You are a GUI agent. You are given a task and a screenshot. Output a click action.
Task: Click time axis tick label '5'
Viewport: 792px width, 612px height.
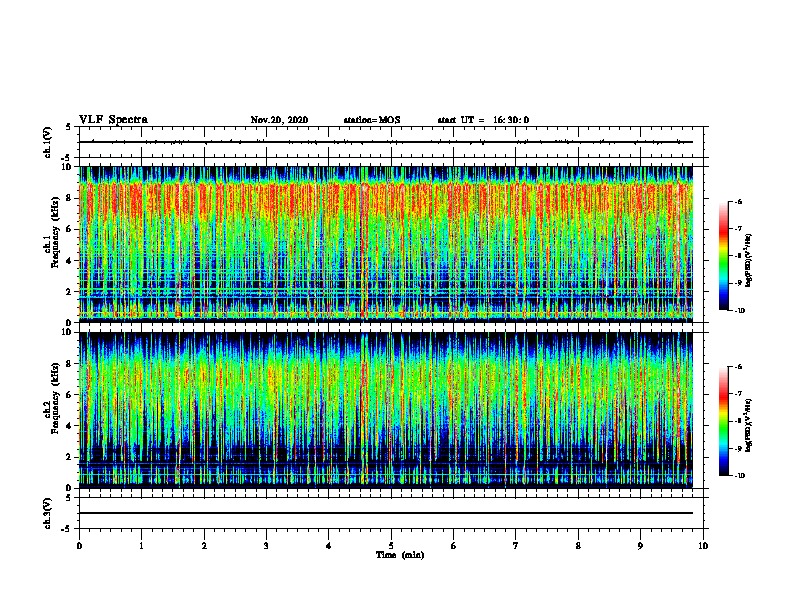coord(391,546)
